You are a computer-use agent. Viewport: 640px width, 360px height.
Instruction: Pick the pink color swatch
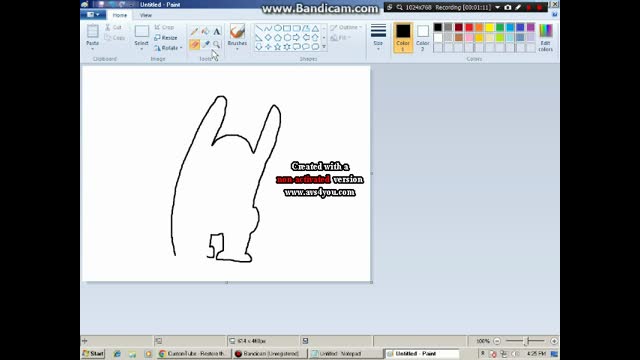click(x=469, y=38)
